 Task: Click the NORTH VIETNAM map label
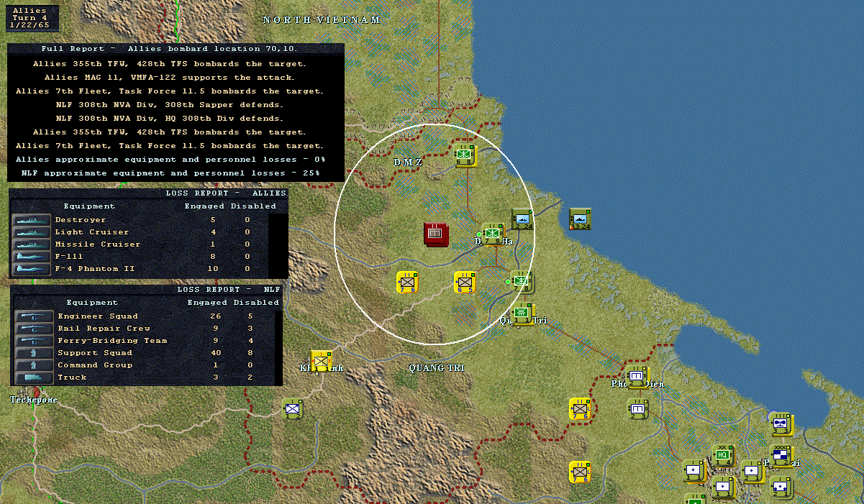[x=322, y=20]
